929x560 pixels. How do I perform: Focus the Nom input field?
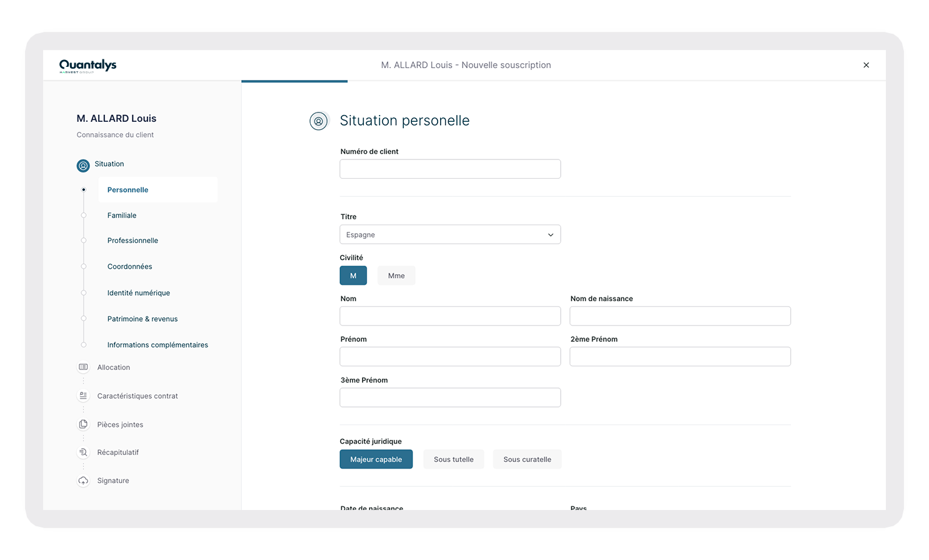coord(450,316)
